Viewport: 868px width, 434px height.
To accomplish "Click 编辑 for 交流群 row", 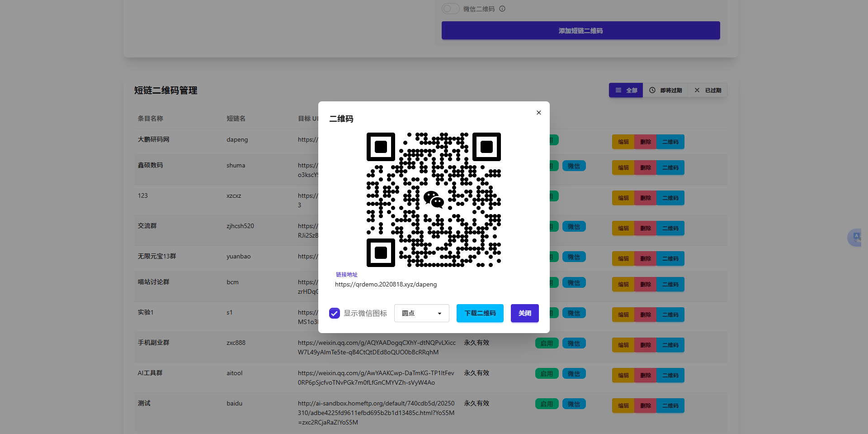I will [x=623, y=228].
